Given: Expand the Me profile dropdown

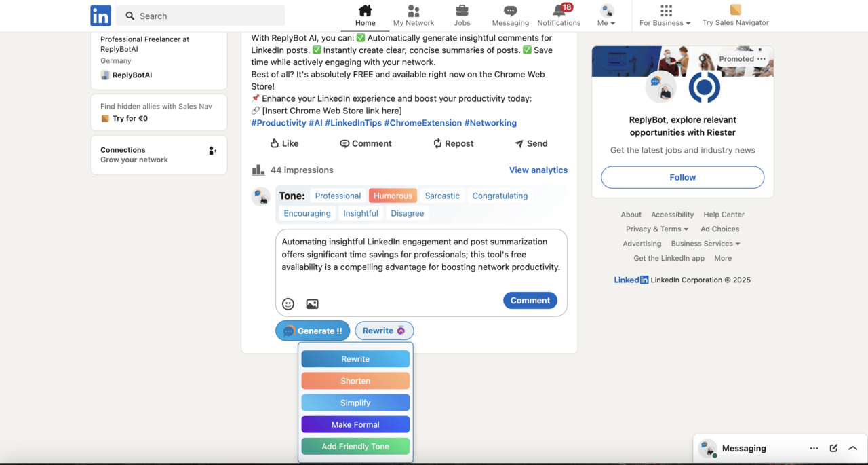Looking at the screenshot, I should click(x=607, y=23).
